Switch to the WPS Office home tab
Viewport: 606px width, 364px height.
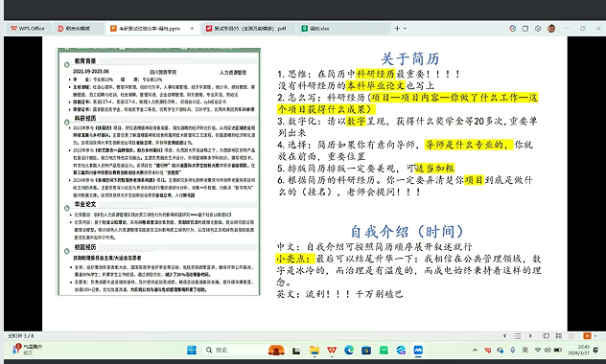28,29
